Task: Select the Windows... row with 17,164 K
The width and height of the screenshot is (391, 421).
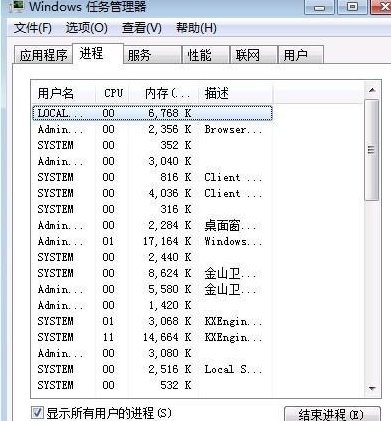Action: [153, 241]
